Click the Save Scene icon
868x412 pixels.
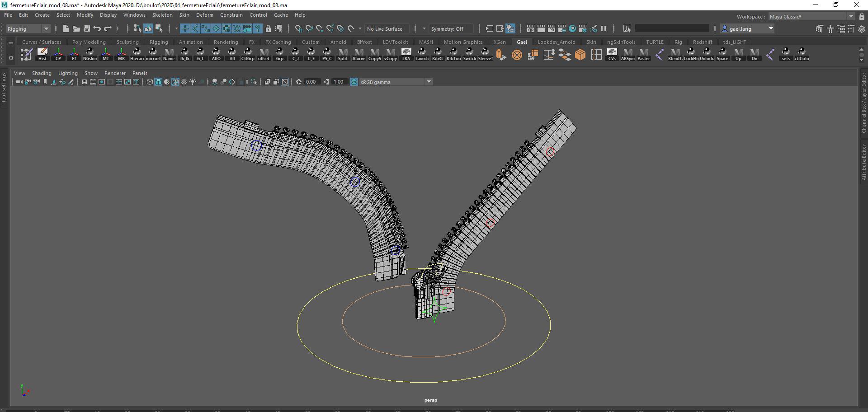click(86, 28)
